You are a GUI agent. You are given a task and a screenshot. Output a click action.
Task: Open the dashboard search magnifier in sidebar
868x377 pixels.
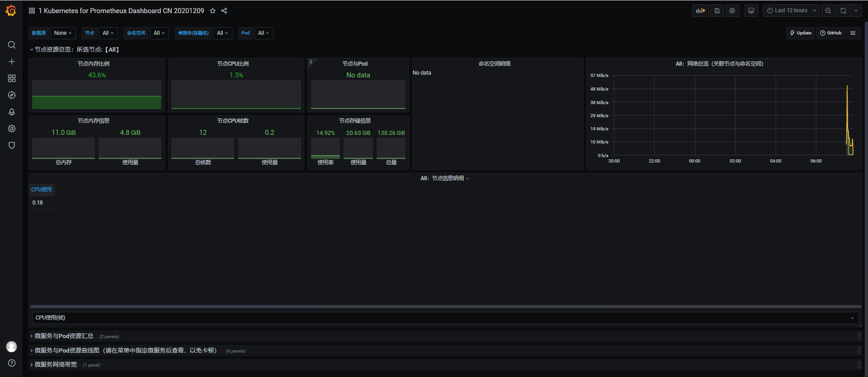[x=12, y=45]
